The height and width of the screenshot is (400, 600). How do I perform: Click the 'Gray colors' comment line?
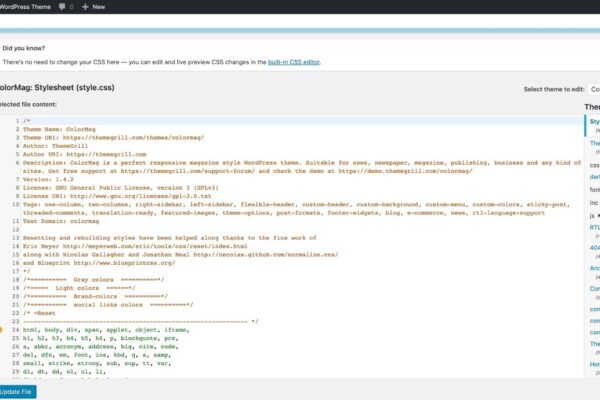click(94, 280)
